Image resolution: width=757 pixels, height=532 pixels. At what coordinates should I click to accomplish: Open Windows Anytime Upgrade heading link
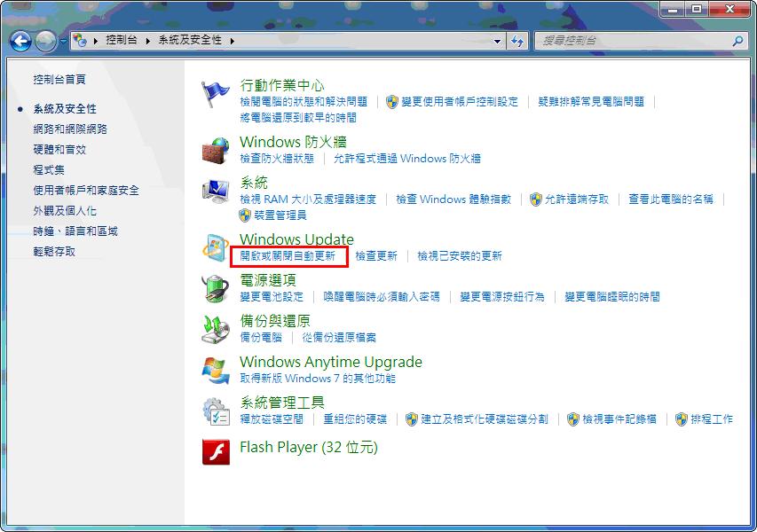click(x=331, y=362)
